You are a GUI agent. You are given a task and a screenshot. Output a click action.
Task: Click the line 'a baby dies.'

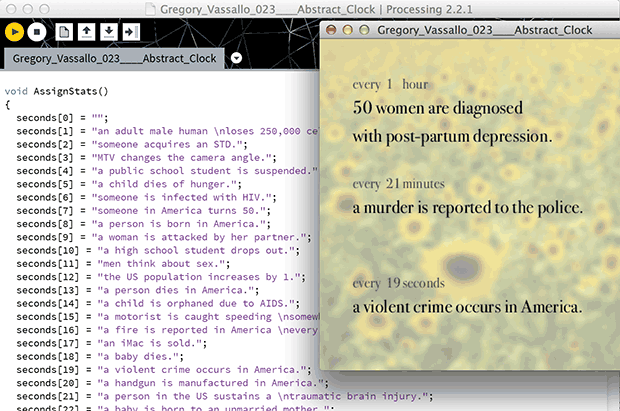(100, 356)
